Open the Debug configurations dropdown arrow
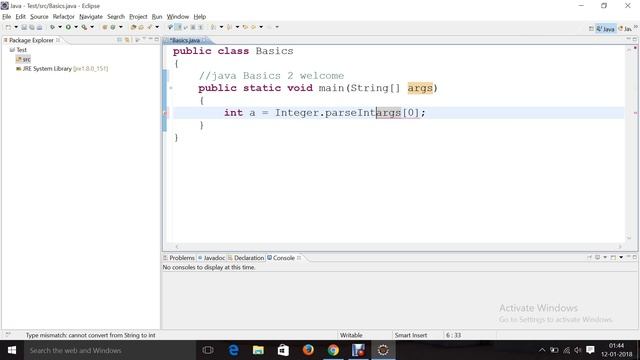This screenshot has width=640, height=360. pyautogui.click(x=60, y=27)
